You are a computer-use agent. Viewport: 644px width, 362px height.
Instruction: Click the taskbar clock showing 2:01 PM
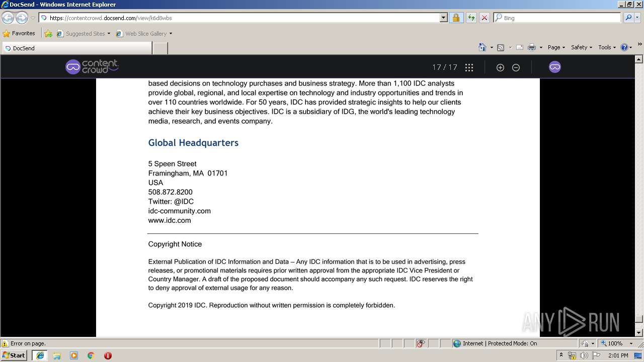[x=618, y=355]
